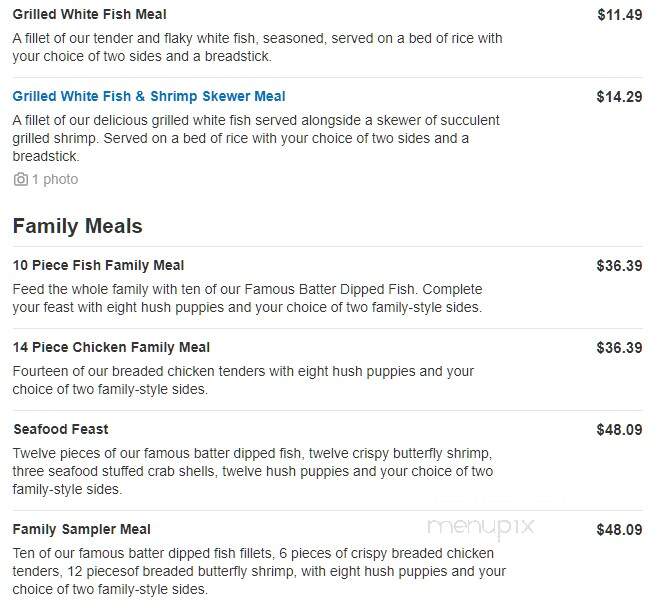Click the 14 Piece Chicken meal description
This screenshot has height=609, width=660.
click(243, 380)
